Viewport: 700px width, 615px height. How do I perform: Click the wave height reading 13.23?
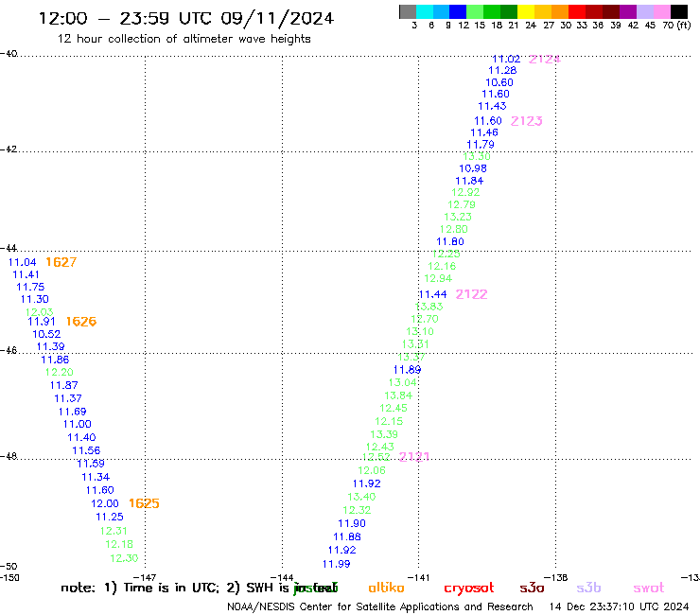pos(458,217)
